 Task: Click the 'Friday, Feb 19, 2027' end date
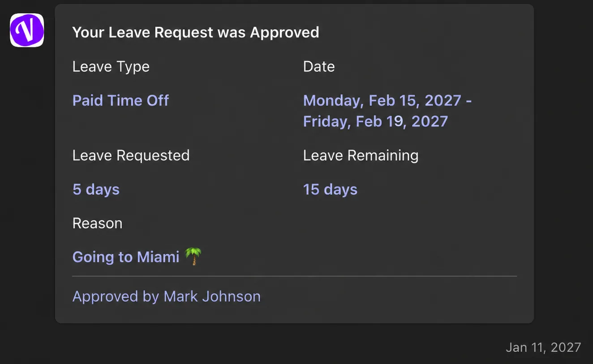point(375,121)
